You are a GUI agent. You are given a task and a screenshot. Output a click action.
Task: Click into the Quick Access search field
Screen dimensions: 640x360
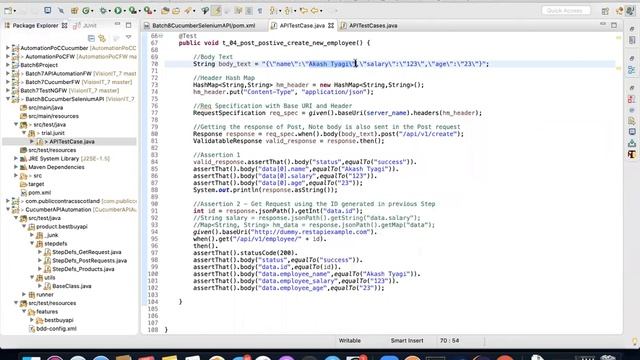click(x=566, y=11)
